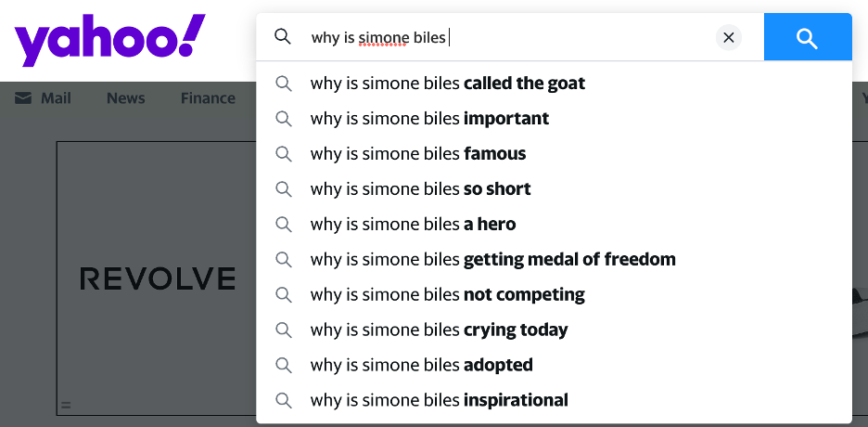Select suggestion 'why is simone biles important'
Viewport: 868px width, 427px height.
tap(429, 119)
